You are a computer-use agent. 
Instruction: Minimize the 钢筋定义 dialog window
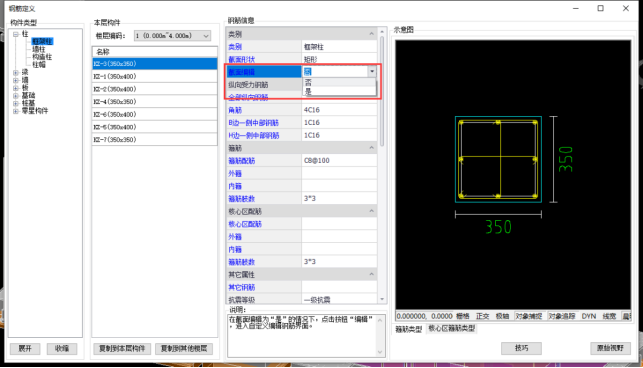[x=576, y=8]
